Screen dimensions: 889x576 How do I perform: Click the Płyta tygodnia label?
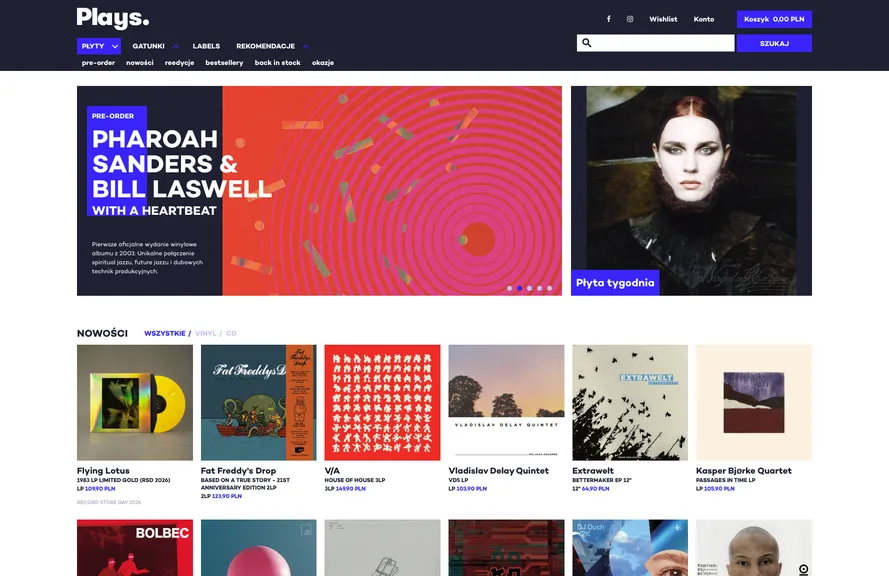(615, 282)
